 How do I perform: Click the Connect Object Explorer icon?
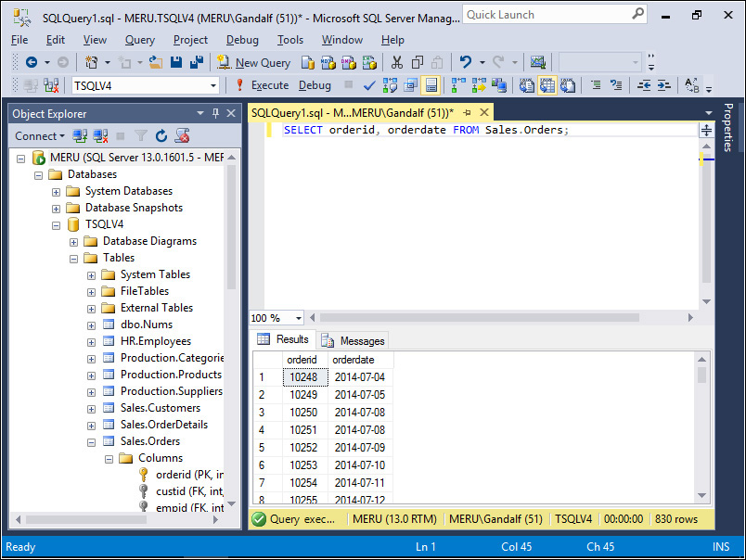click(x=80, y=136)
